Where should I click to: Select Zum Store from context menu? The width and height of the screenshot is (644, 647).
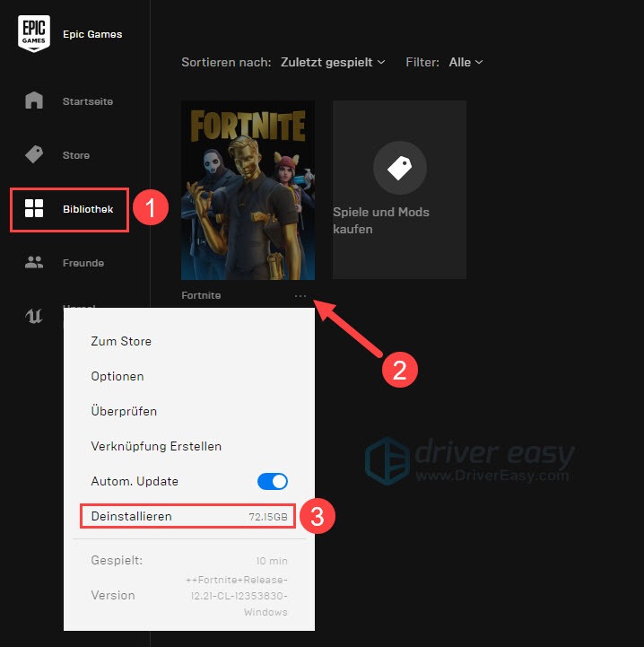pos(121,341)
